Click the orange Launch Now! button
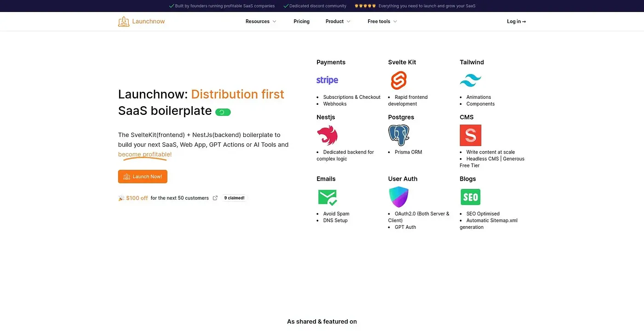 pos(143,176)
